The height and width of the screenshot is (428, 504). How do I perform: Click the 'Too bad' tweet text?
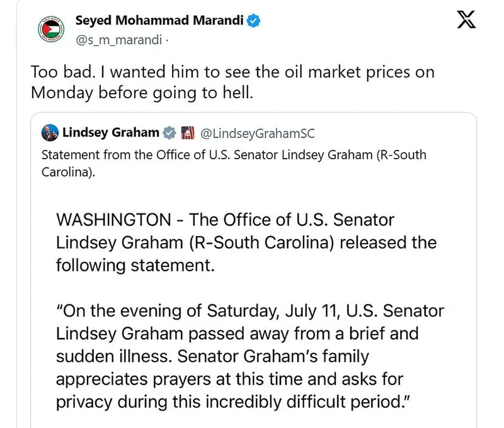tap(232, 82)
